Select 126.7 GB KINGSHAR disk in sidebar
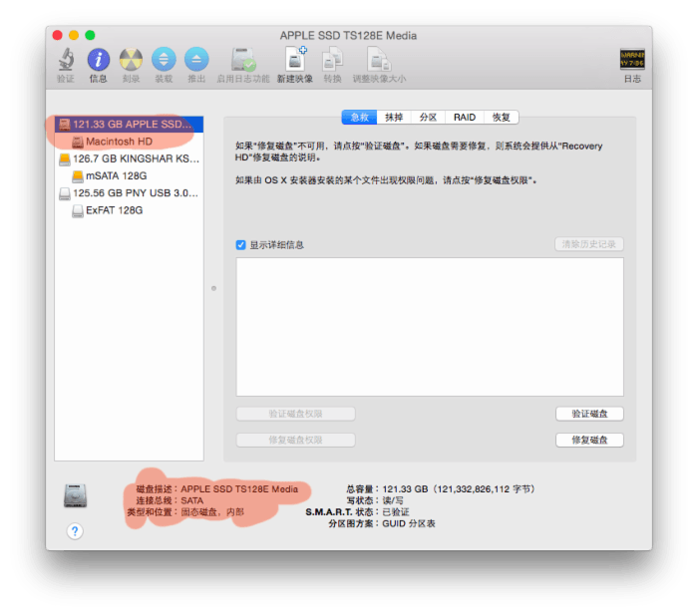 pos(129,158)
